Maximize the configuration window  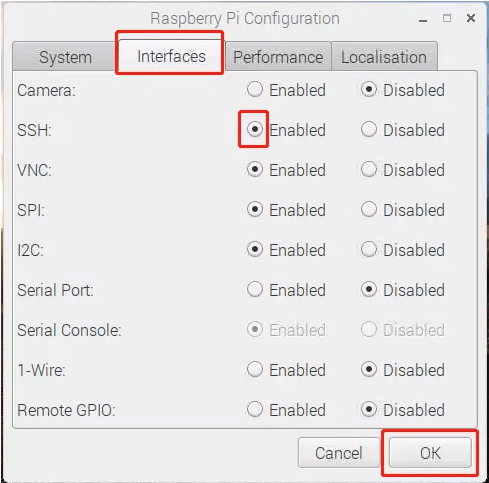point(447,18)
